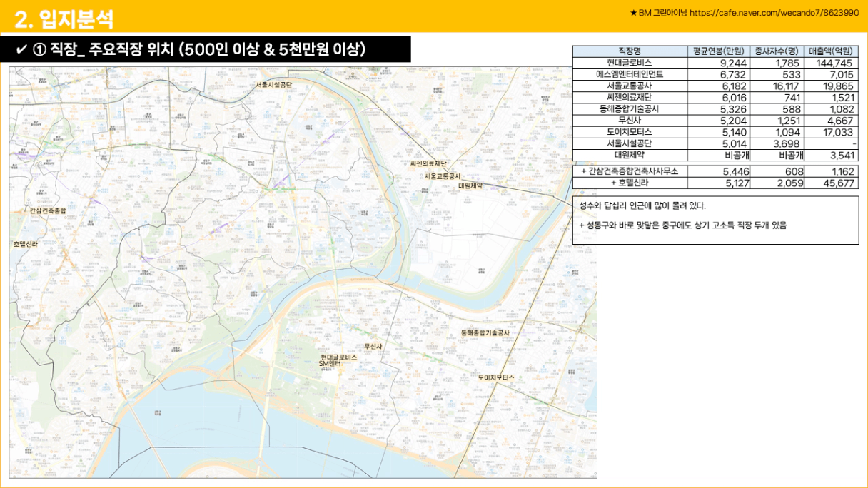Click the '★ BM 그린아이님' author credit
The image size is (868, 488).
(659, 13)
